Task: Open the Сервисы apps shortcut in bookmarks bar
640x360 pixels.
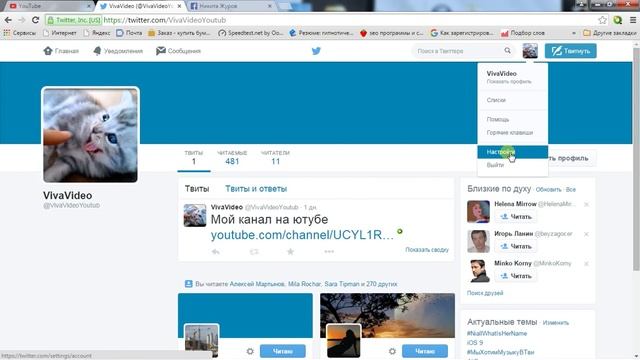Action: tap(20, 33)
